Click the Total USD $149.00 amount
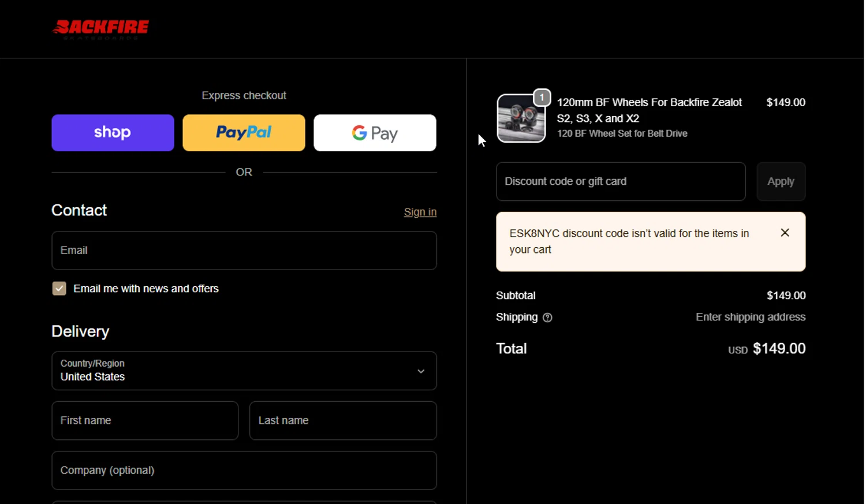 (x=767, y=349)
